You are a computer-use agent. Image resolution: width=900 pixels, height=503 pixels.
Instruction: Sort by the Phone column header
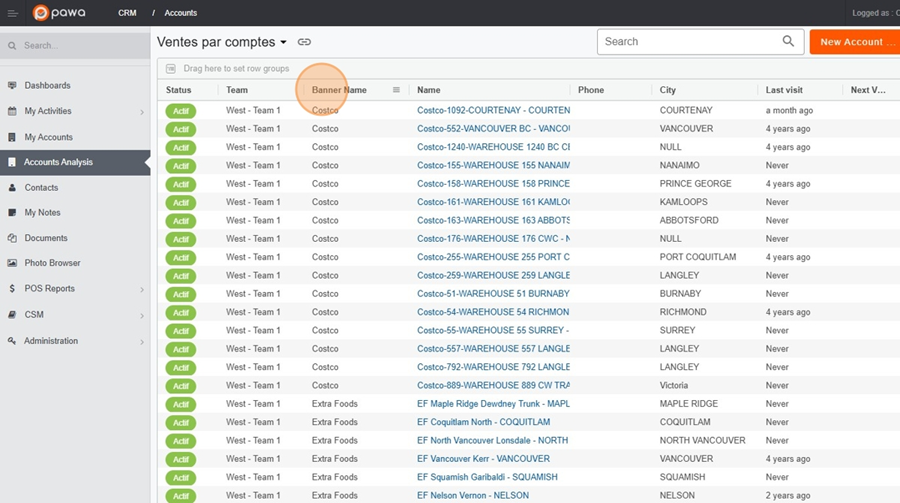coord(591,90)
